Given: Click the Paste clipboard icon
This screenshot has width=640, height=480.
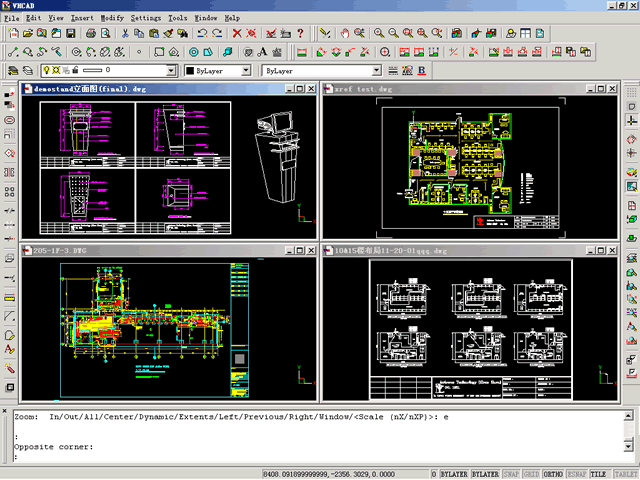Looking at the screenshot, I should (154, 33).
